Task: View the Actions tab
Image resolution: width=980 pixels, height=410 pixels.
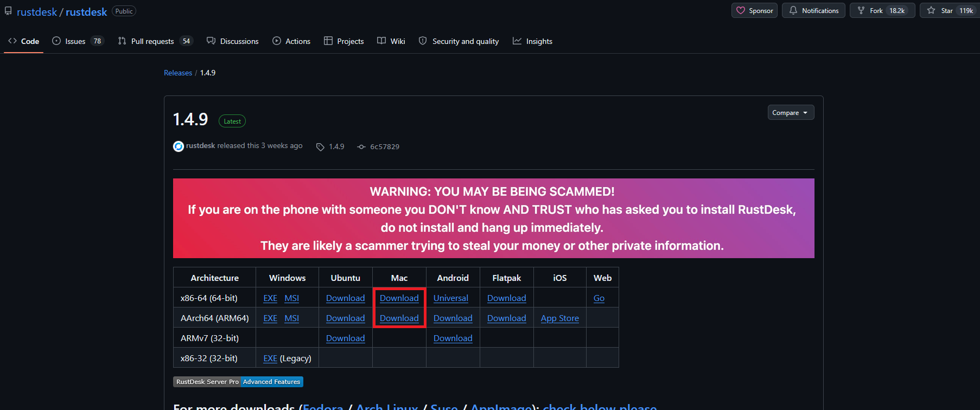Action: [x=291, y=41]
